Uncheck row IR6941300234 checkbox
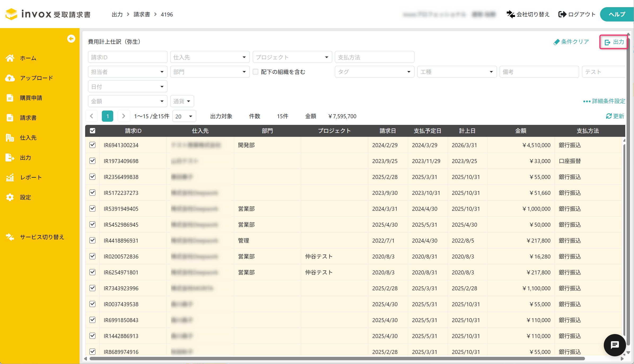The width and height of the screenshot is (634, 364). [93, 145]
